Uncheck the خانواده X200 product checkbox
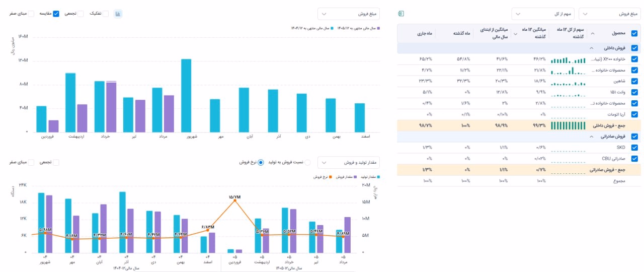The height and width of the screenshot is (272, 644). [x=633, y=59]
